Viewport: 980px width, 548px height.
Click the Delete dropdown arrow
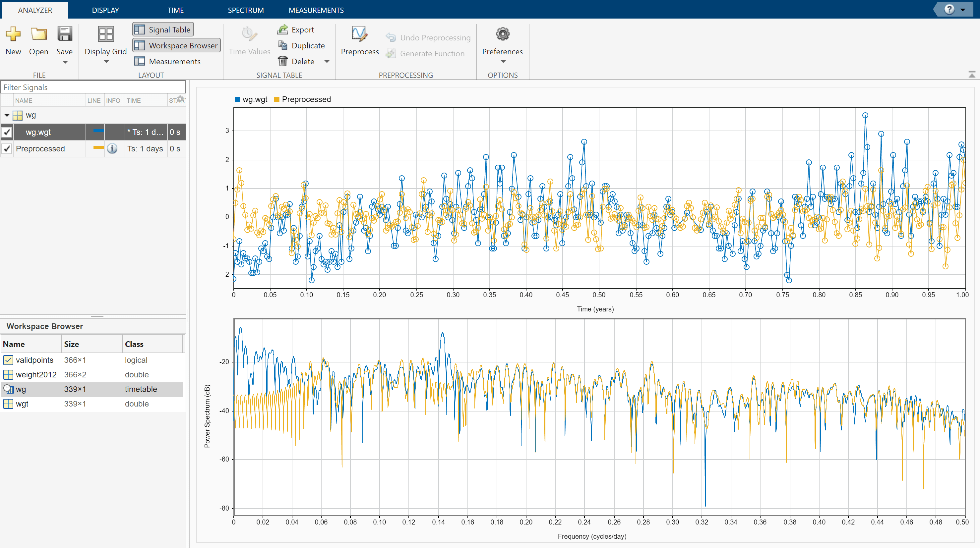(x=327, y=61)
